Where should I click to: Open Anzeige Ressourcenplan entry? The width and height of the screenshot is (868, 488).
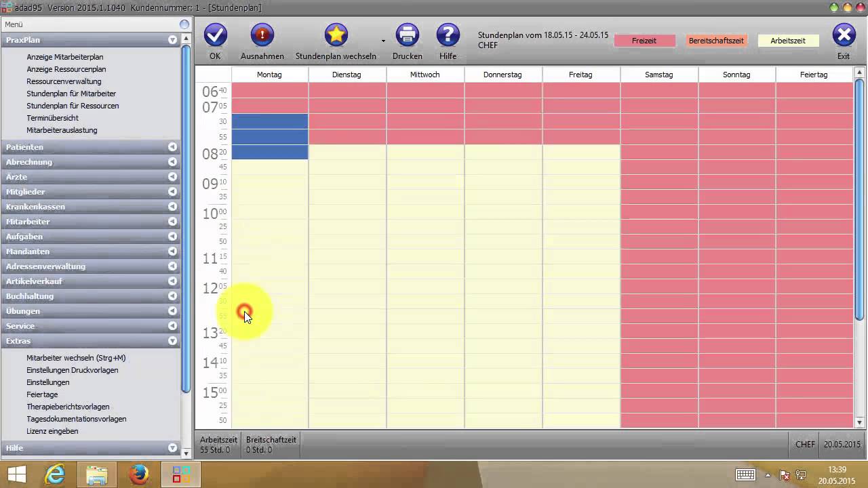tap(66, 69)
